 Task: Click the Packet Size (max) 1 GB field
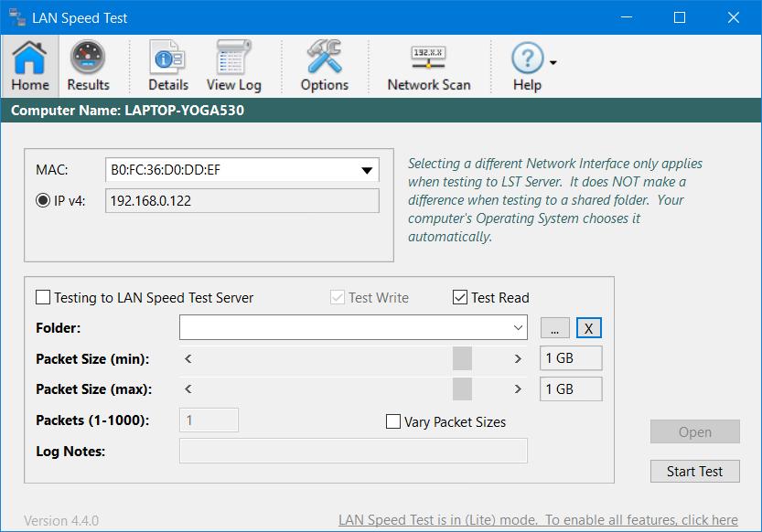coord(571,388)
